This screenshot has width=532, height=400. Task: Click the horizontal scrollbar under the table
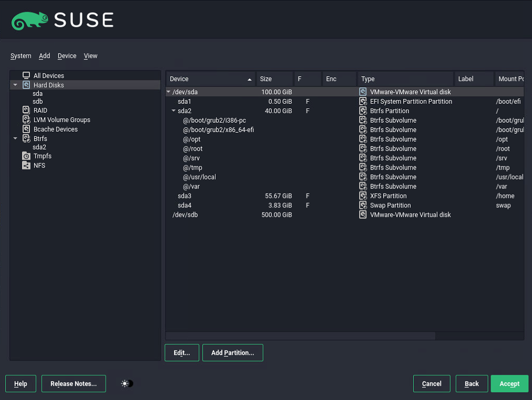(x=300, y=336)
